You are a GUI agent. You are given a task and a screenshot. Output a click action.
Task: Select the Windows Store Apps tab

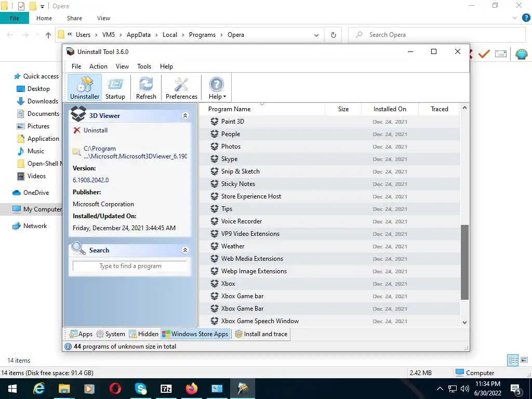(195, 334)
